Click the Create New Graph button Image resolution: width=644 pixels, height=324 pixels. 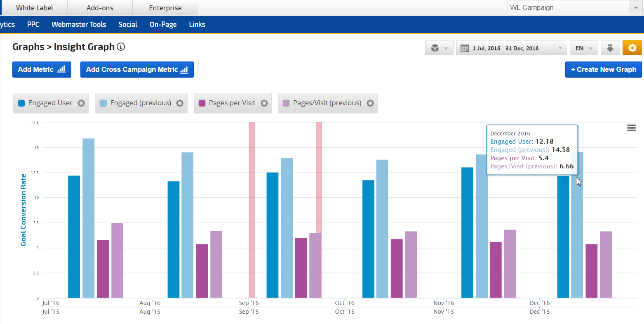(x=603, y=69)
